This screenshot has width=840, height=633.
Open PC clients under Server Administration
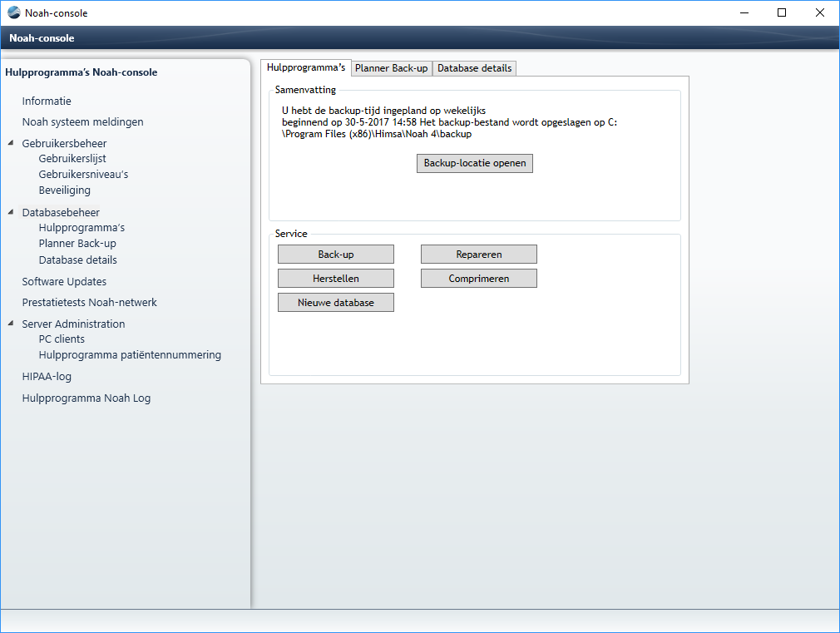[x=62, y=339]
